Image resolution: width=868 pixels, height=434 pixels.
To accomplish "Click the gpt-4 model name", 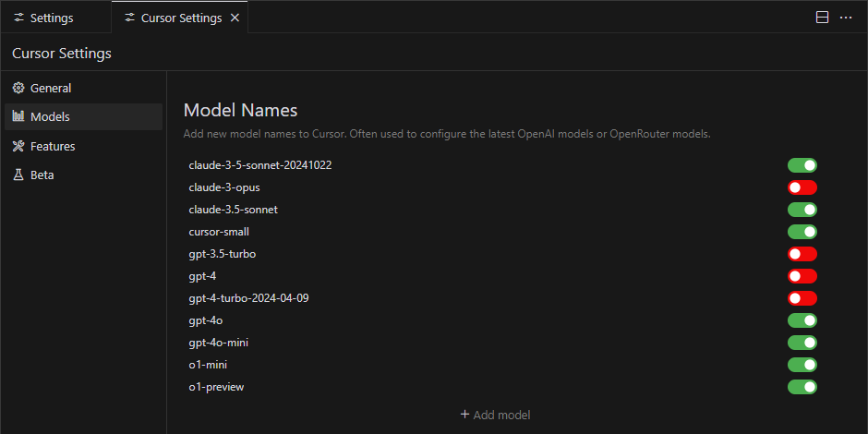I will coord(202,276).
